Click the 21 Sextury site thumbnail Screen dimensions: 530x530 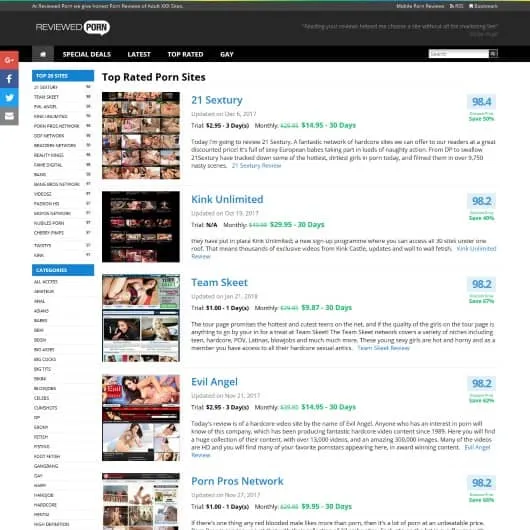point(141,136)
